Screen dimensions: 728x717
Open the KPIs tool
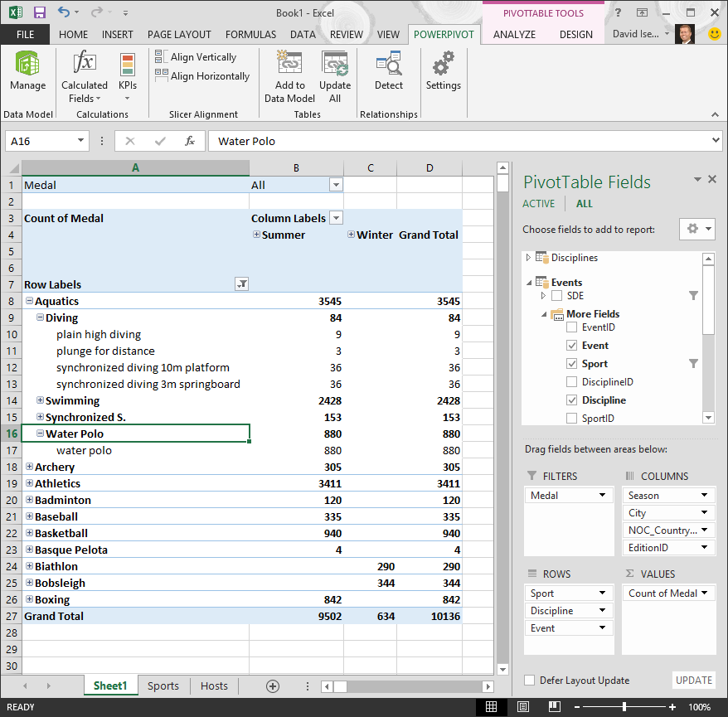[127, 75]
